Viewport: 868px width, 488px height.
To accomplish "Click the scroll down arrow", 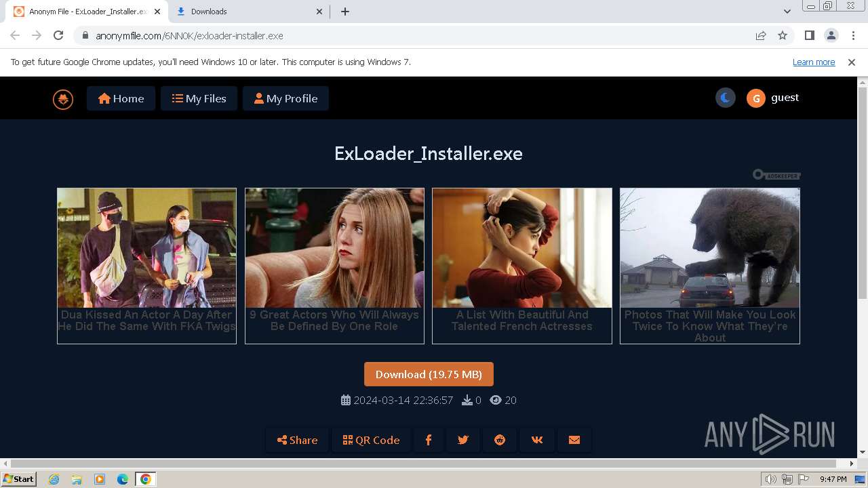I will point(863,453).
